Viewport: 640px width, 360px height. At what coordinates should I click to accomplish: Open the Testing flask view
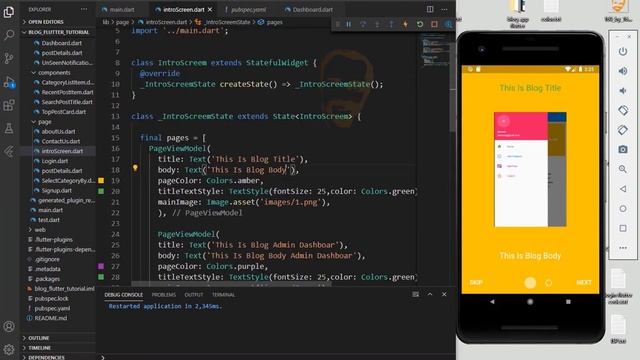(9, 129)
